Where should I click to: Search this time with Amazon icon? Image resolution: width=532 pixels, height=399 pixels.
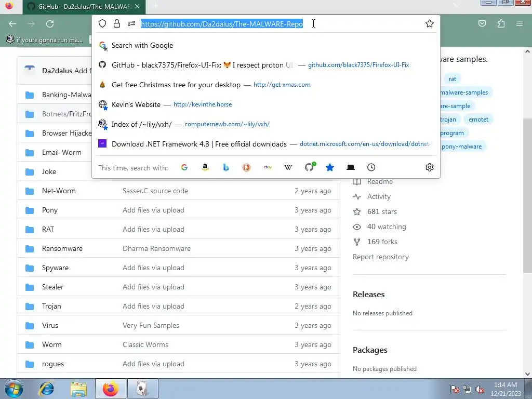click(x=205, y=167)
